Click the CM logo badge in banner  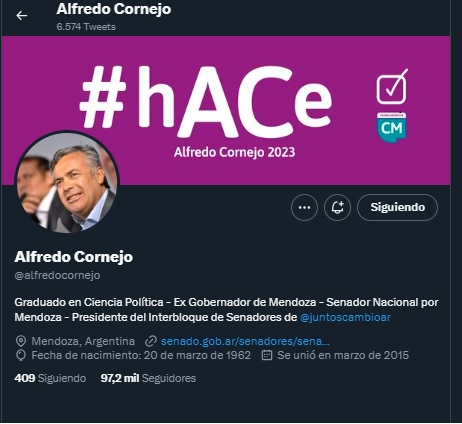point(392,127)
